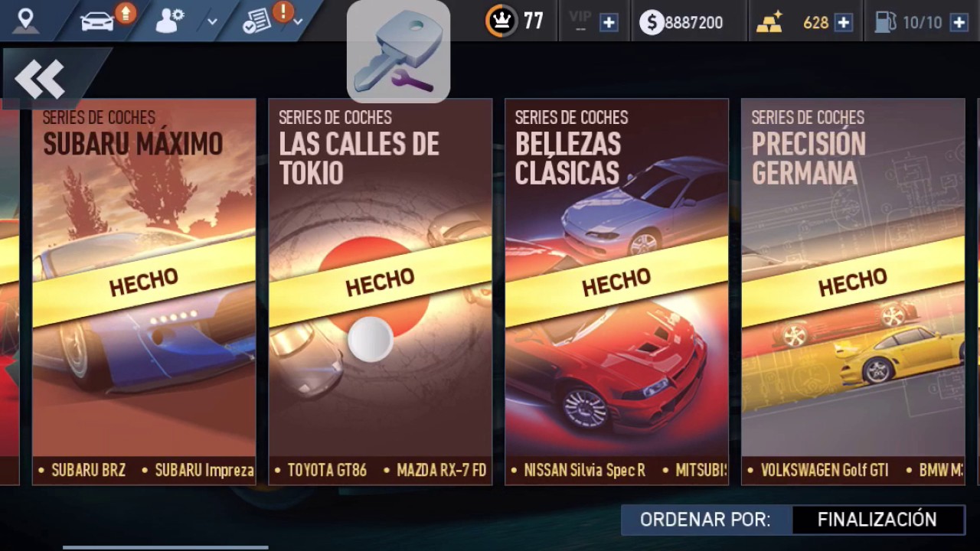Open the garage car icon
Image resolution: width=980 pixels, height=551 pixels.
click(97, 21)
